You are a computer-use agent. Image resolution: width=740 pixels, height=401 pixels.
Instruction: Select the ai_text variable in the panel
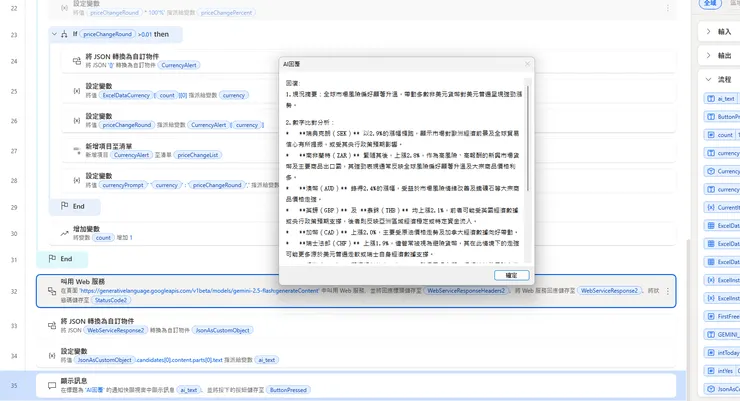click(722, 99)
